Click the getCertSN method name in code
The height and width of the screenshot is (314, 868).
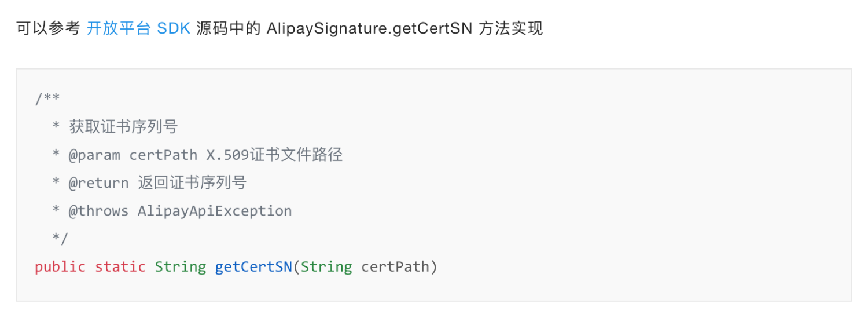253,266
